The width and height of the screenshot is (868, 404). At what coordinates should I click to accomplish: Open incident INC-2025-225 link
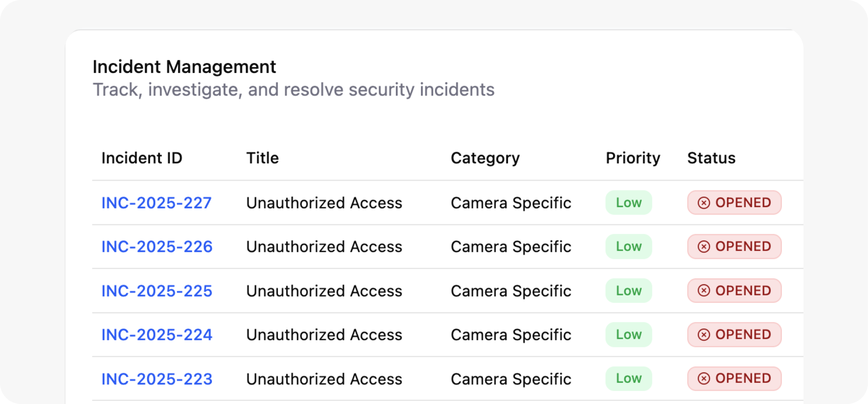[x=157, y=291]
